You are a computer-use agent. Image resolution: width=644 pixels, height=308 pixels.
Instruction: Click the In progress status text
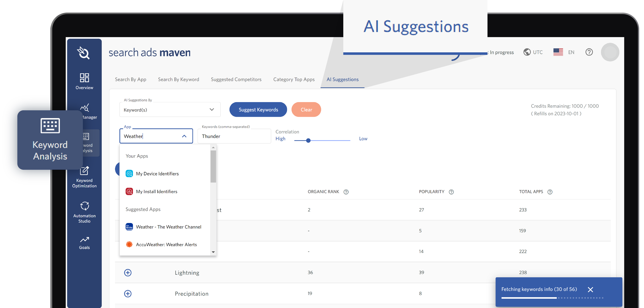[x=502, y=52]
